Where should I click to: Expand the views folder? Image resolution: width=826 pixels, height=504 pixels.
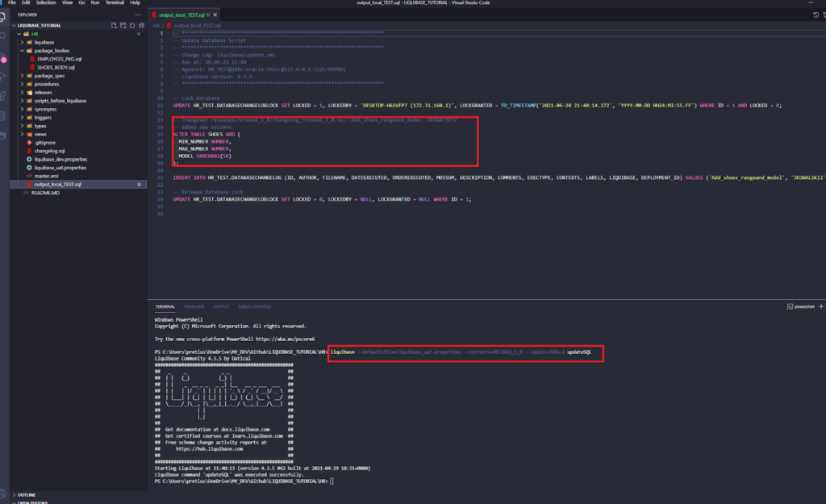(x=78, y=135)
